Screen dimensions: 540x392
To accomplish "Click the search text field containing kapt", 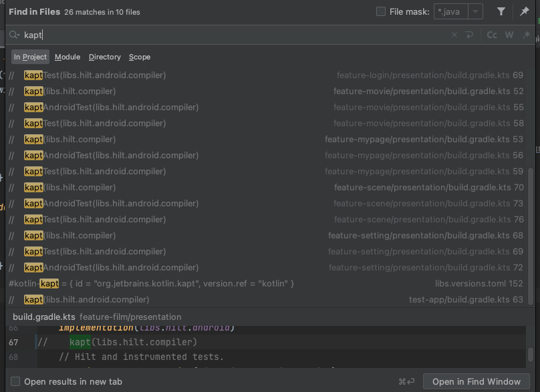I will click(x=234, y=35).
